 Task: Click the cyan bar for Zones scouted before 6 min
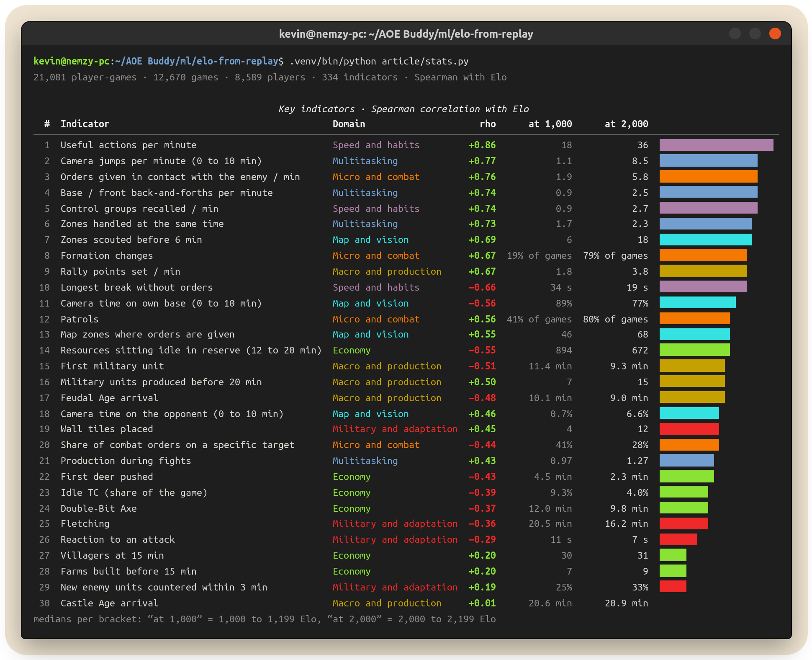click(x=705, y=240)
